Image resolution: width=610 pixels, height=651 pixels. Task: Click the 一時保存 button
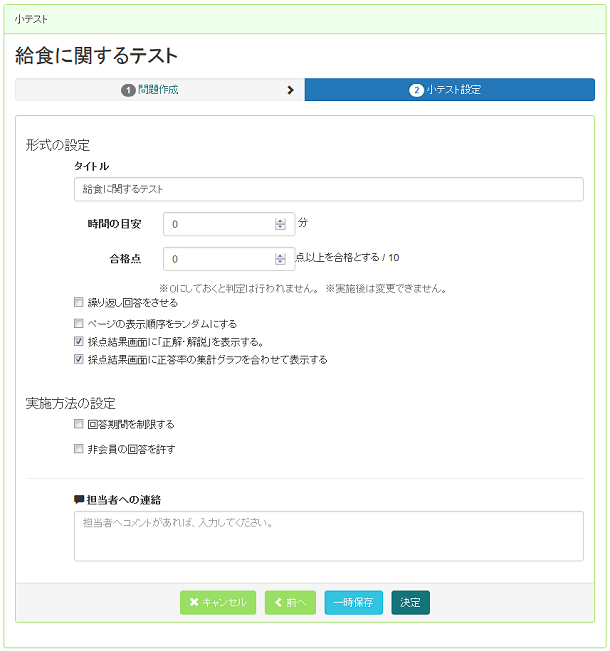tap(353, 602)
